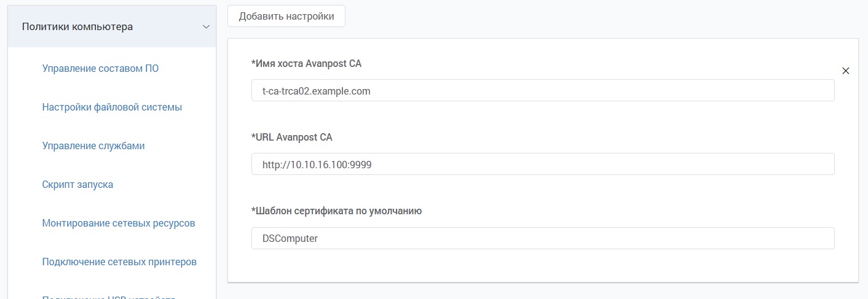
Task: Collapse Политики компьютера chevron arrow
Action: [206, 27]
